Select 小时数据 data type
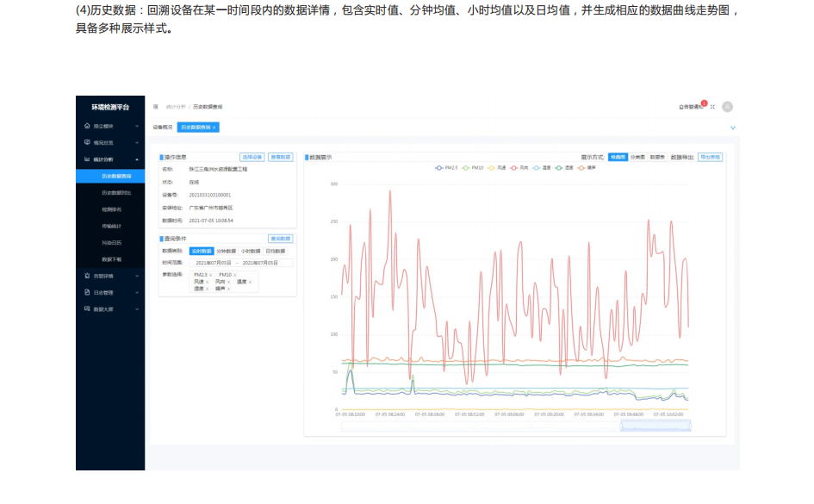Viewport: 814px width, 504px height. pyautogui.click(x=251, y=251)
